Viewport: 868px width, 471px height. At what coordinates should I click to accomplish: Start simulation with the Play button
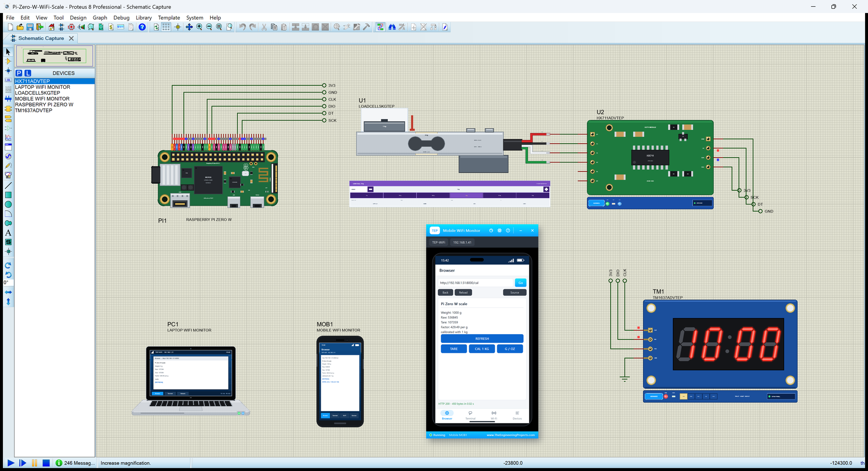point(11,463)
